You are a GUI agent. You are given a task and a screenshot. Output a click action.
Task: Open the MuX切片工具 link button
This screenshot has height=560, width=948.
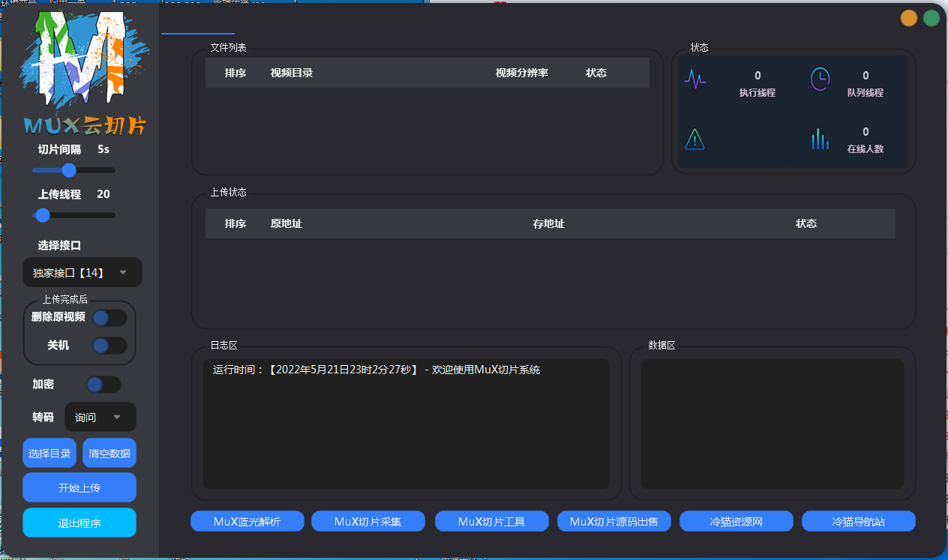(492, 521)
